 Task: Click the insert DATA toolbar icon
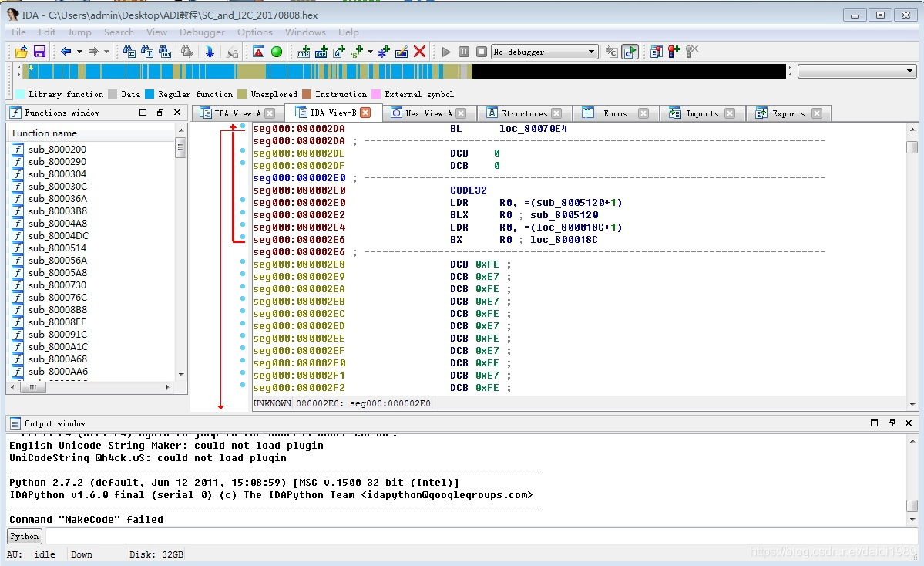tap(321, 52)
